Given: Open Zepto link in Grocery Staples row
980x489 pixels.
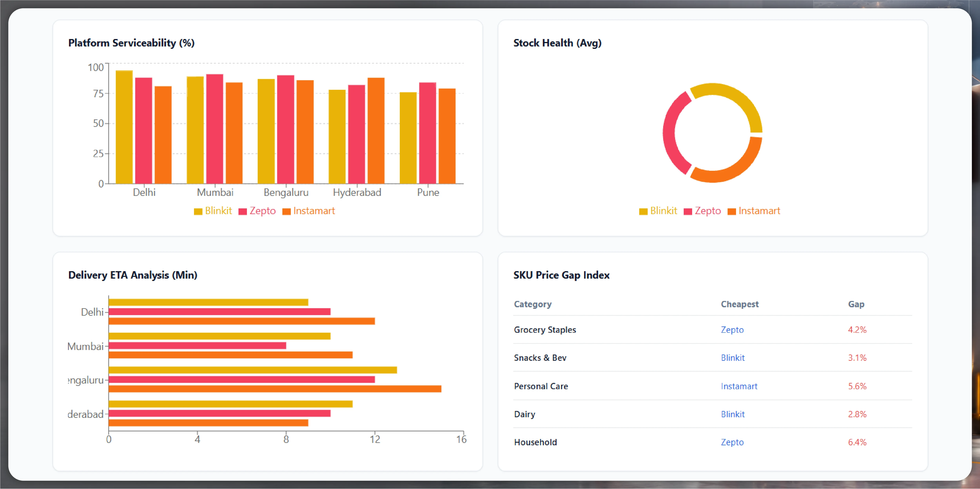Looking at the screenshot, I should (732, 330).
